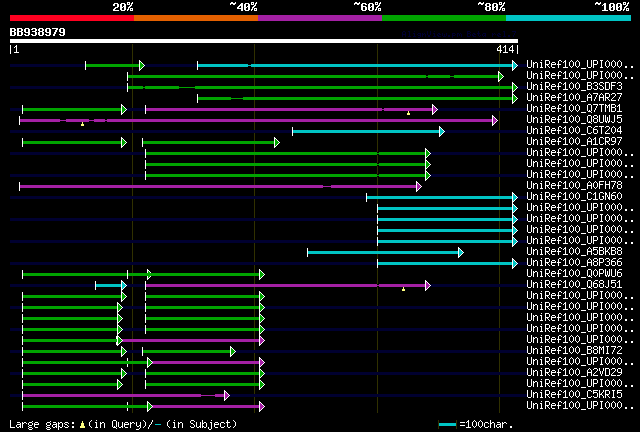This screenshot has height=432, width=640.
Task: Click the UniRef100_C1GN60 hit name
Action: [x=574, y=197]
